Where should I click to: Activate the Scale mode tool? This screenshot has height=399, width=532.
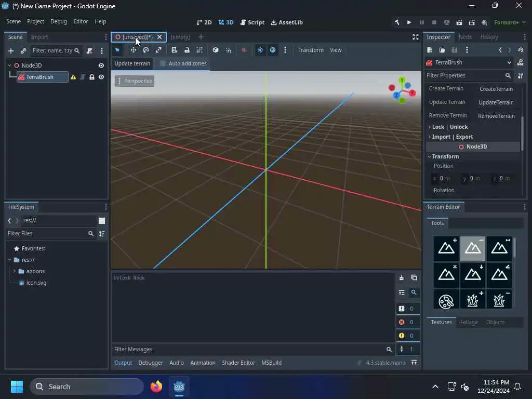[158, 50]
